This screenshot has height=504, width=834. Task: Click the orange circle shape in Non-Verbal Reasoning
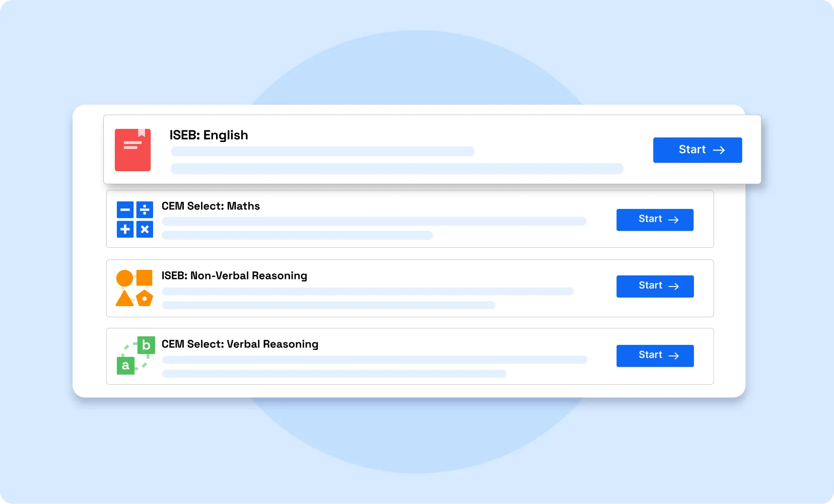(124, 278)
